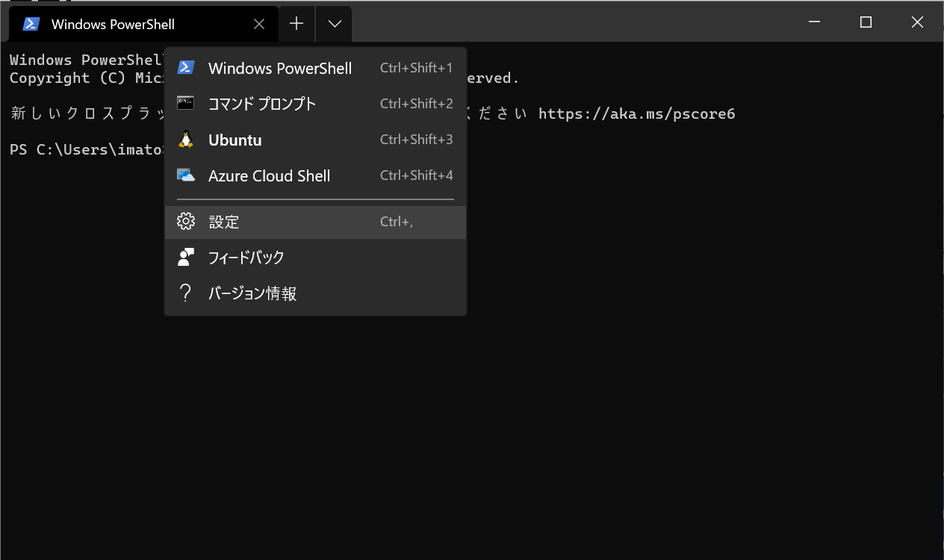Click the PowerShell icon on the tab
The width and height of the screenshot is (944, 560).
pyautogui.click(x=31, y=24)
